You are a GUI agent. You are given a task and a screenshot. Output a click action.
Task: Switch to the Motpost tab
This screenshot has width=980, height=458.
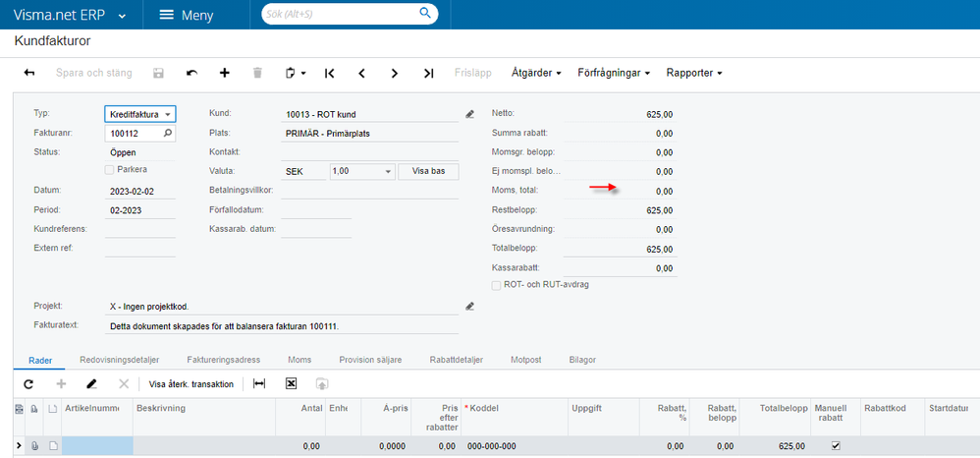(x=525, y=361)
